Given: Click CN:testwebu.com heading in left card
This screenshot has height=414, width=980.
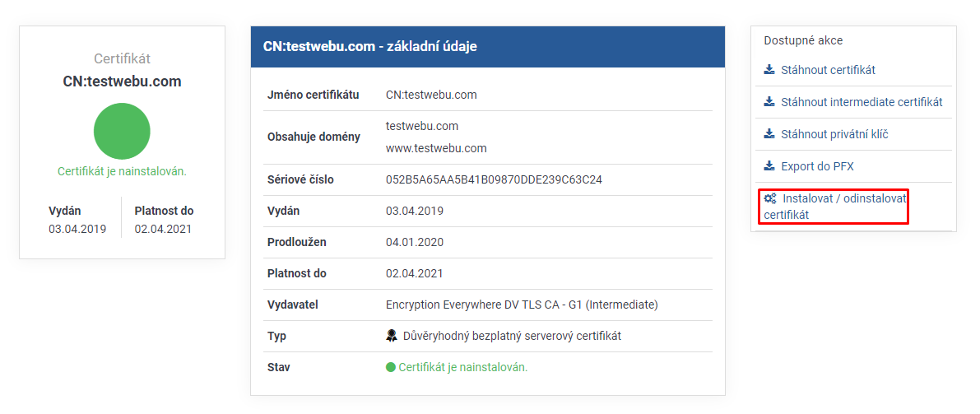Looking at the screenshot, I should [122, 81].
